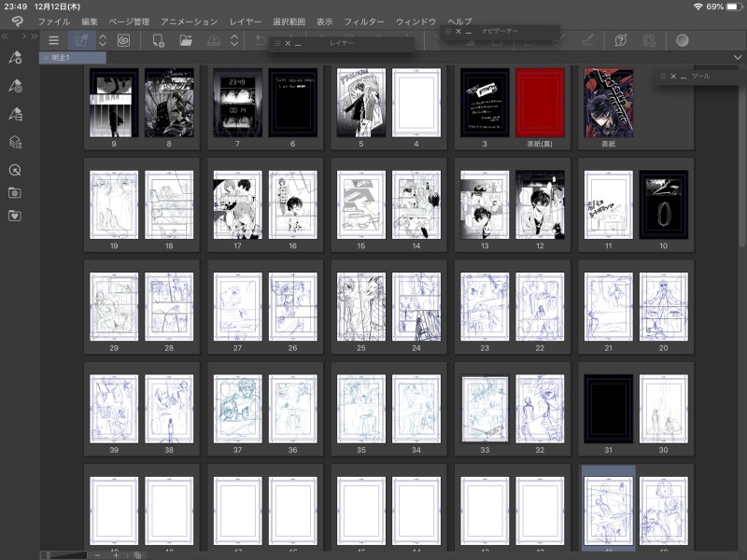747x560 pixels.
Task: Open the 選択範囲 menu
Action: point(289,21)
